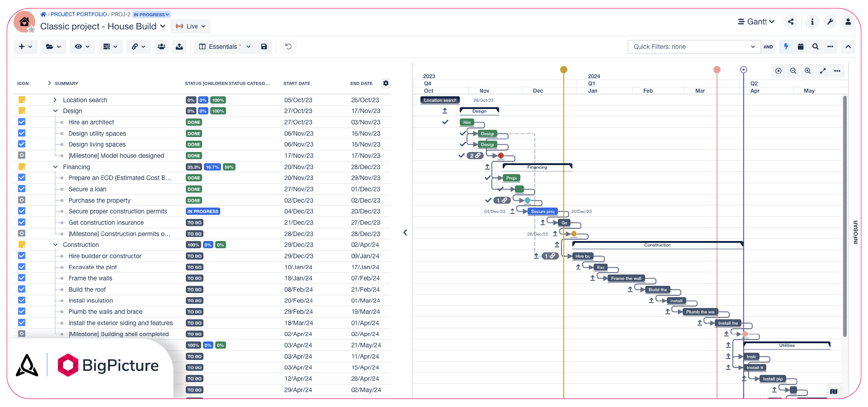Expand the Location search row
The width and height of the screenshot is (868, 407).
[55, 100]
